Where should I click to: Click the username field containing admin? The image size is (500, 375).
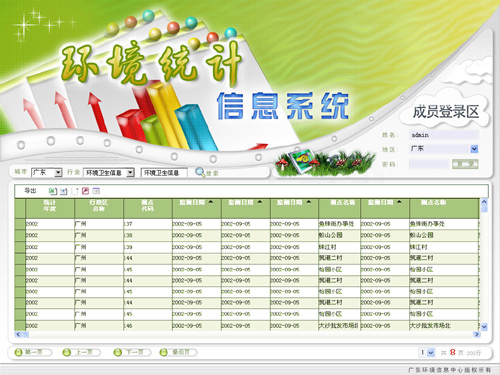pos(444,135)
